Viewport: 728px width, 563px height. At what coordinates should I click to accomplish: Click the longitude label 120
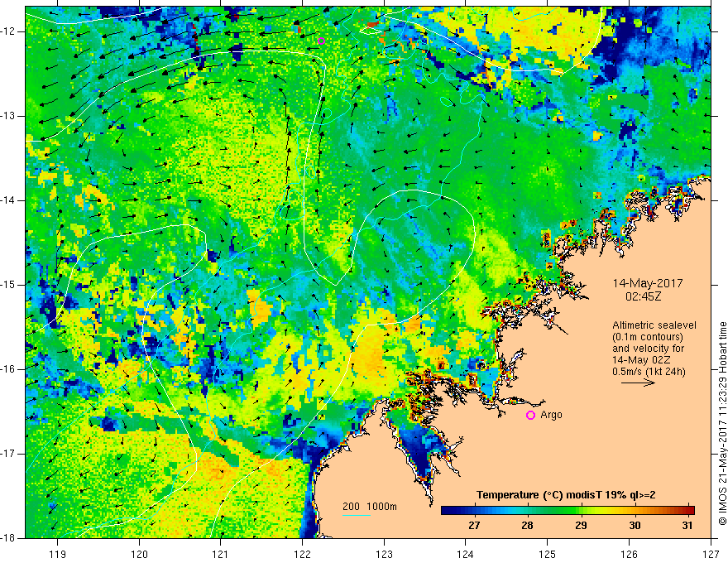(x=139, y=554)
